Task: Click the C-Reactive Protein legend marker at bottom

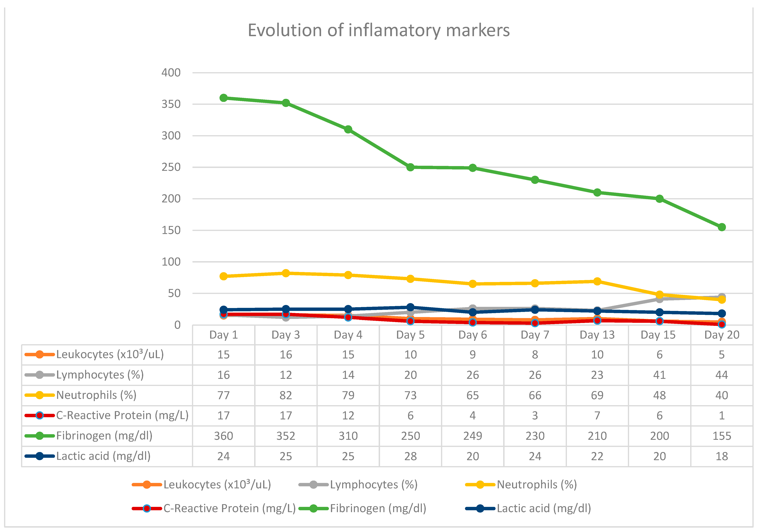Action: (147, 508)
